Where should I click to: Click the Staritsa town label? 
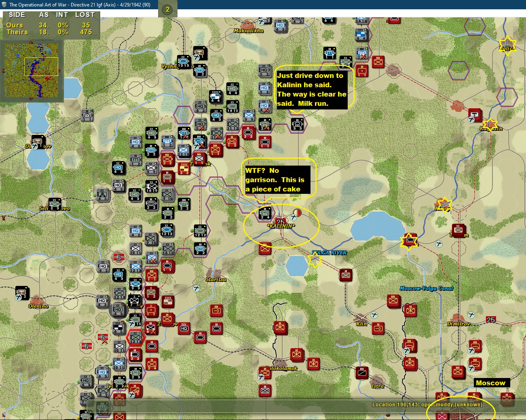216,279
